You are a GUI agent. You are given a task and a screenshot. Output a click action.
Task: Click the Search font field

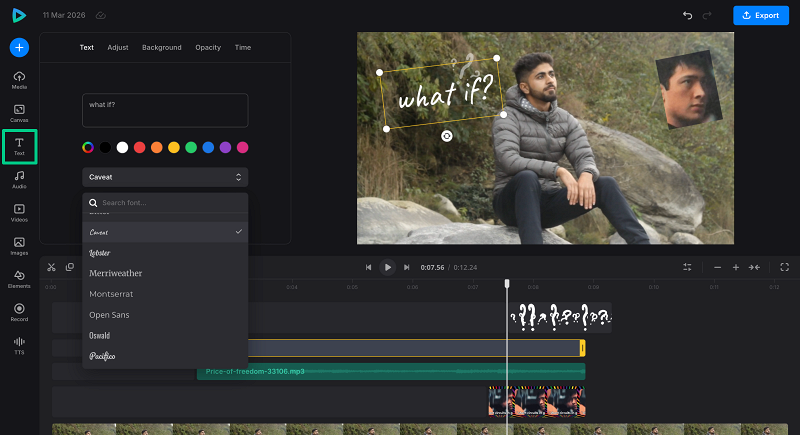click(165, 202)
